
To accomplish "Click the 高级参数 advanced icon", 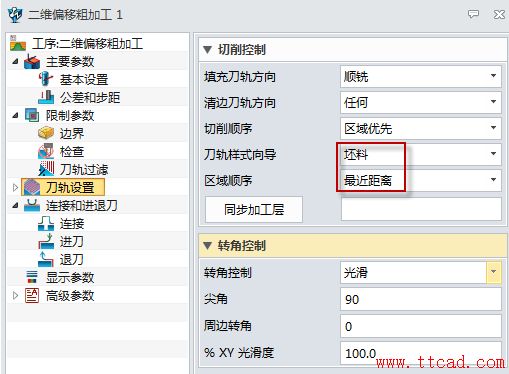I will tap(32, 295).
